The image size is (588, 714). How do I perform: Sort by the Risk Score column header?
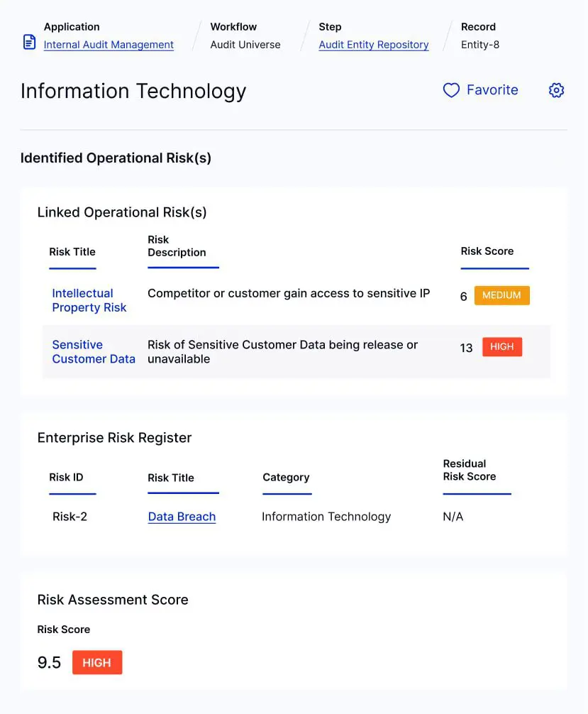(x=487, y=251)
